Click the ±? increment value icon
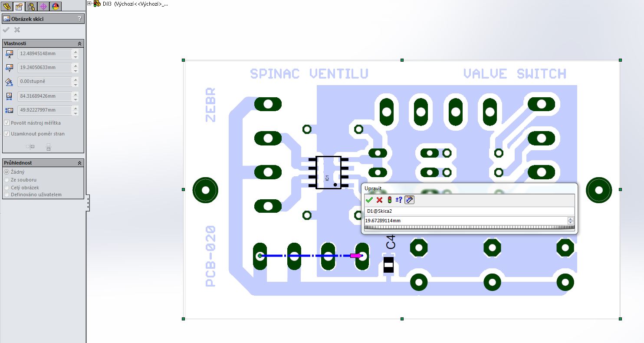Screen dimensions: 644x343 (399, 200)
